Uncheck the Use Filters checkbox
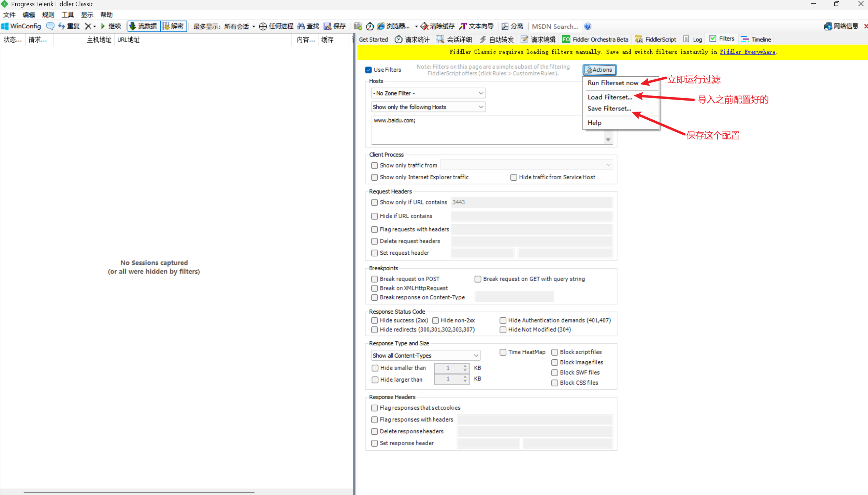Viewport: 868px width, 495px height. (x=368, y=70)
